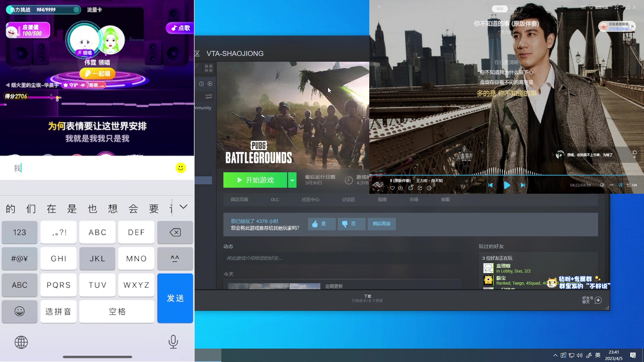644x362 pixels.
Task: Open song comments icon
Action: pyautogui.click(x=411, y=188)
